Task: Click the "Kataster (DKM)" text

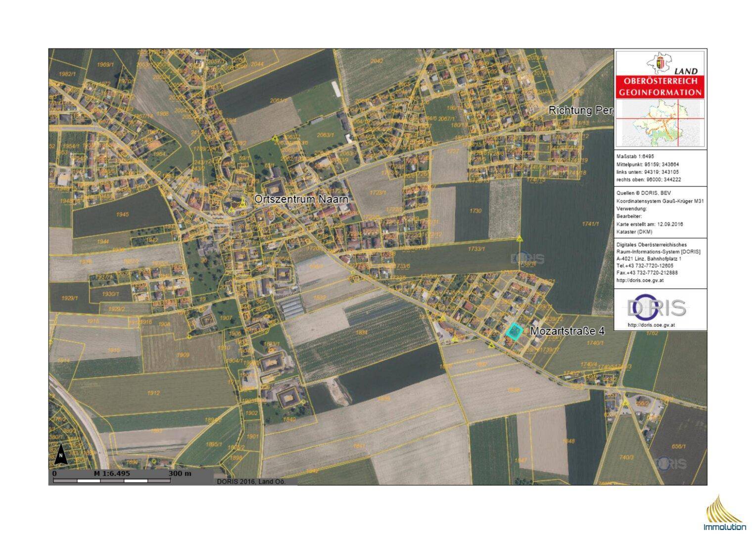Action: (634, 232)
